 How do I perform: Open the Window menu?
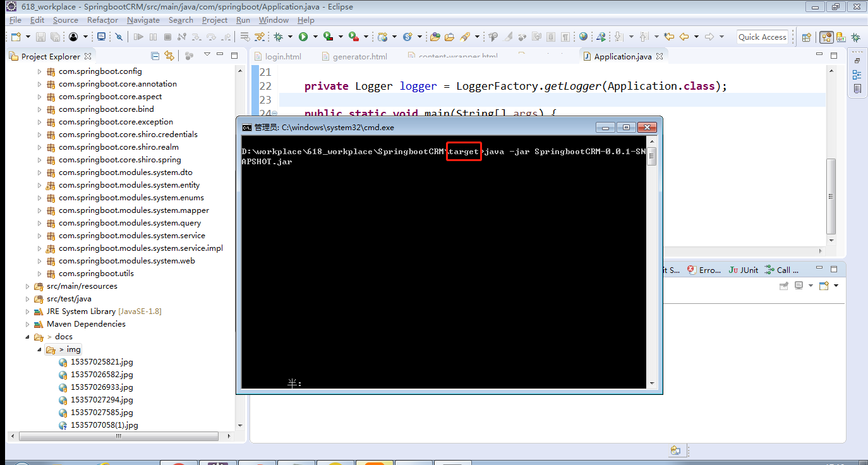coord(274,20)
